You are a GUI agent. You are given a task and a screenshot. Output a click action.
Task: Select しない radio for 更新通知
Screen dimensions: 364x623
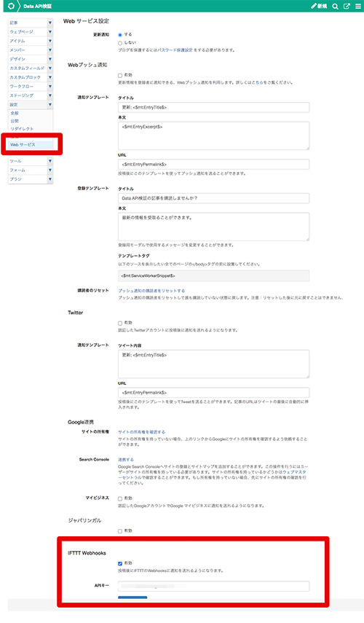120,43
